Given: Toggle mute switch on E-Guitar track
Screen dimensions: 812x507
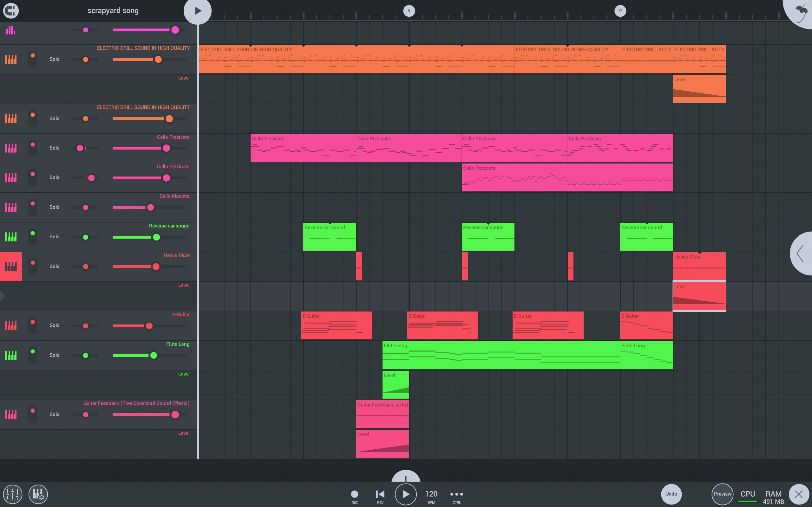Looking at the screenshot, I should [33, 325].
